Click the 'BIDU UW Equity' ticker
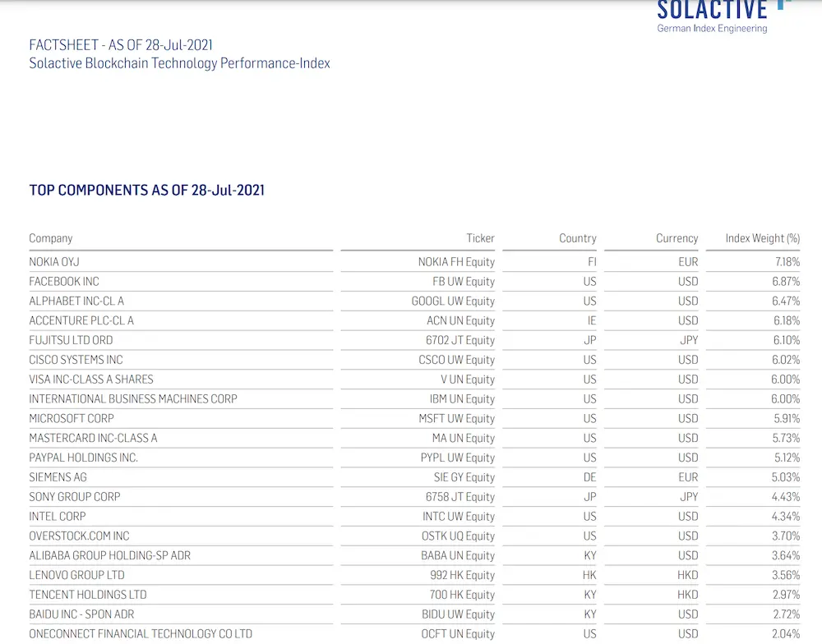The height and width of the screenshot is (644, 822). pos(458,614)
